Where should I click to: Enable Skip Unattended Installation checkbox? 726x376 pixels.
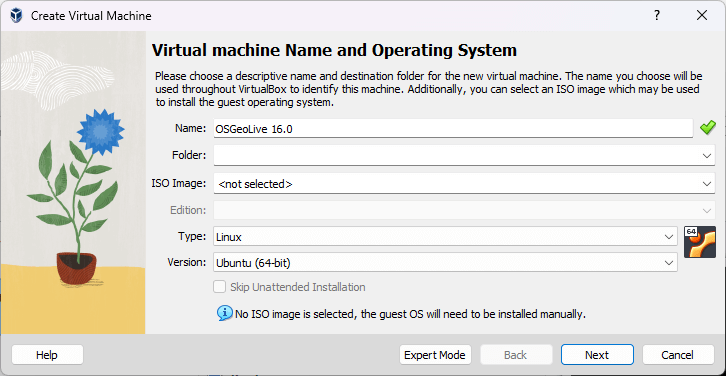coord(219,287)
